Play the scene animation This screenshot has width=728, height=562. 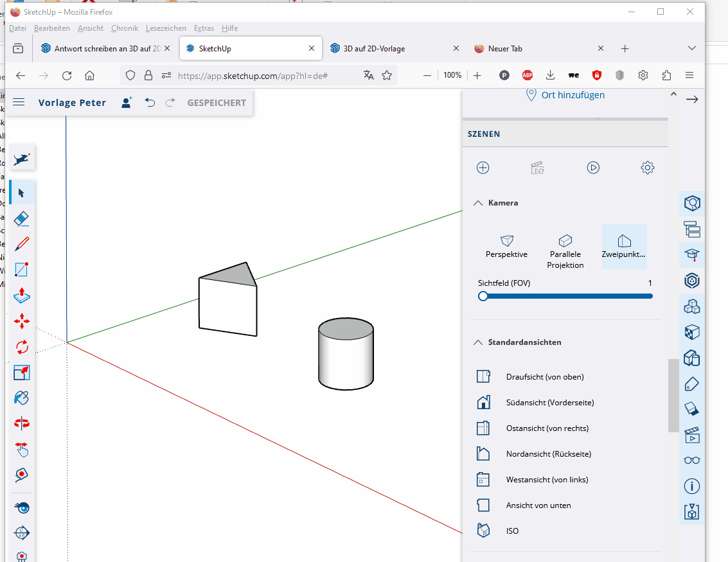(x=593, y=168)
